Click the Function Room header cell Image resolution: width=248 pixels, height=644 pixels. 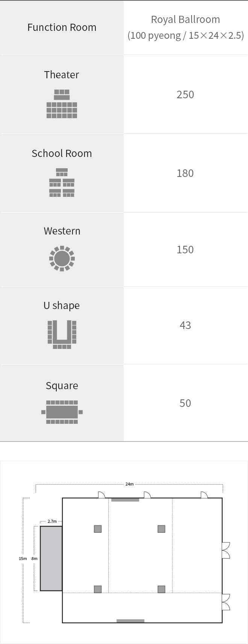point(62,27)
